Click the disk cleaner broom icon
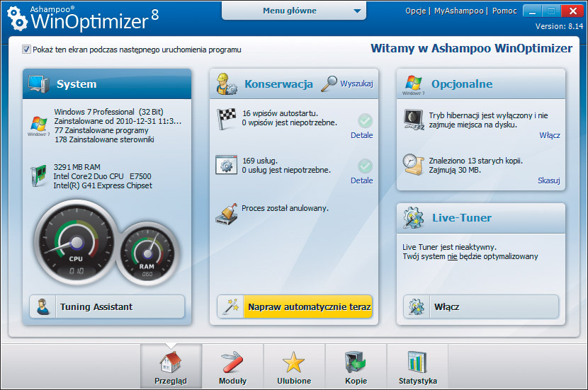 (x=227, y=214)
